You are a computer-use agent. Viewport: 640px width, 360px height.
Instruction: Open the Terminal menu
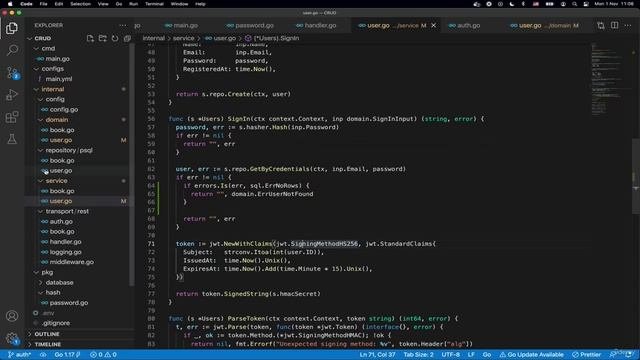[x=154, y=4]
